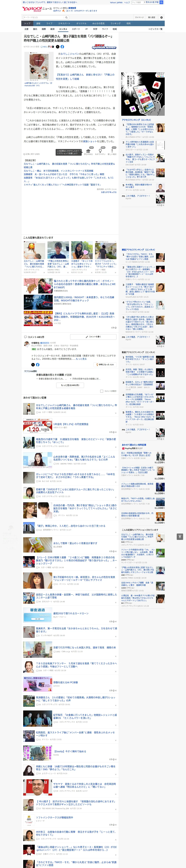Share the article on X below the headline
186x868 pixels.
pyautogui.click(x=57, y=47)
